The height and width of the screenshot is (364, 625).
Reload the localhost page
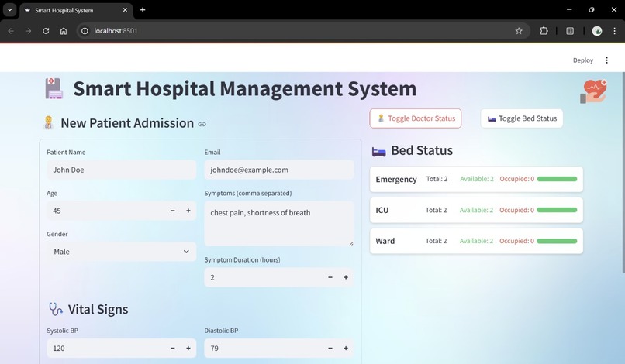coord(46,31)
